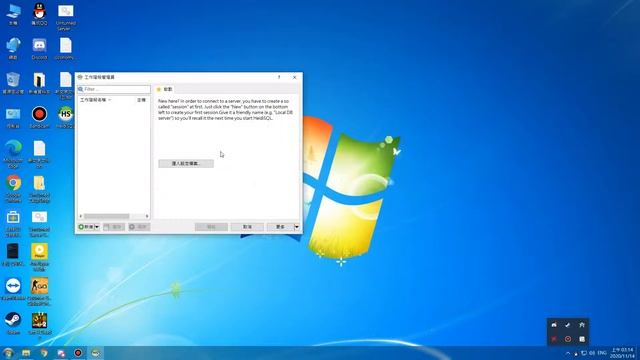The height and width of the screenshot is (360, 640).
Task: Click the red X icon in overlay panel
Action: coord(554,339)
